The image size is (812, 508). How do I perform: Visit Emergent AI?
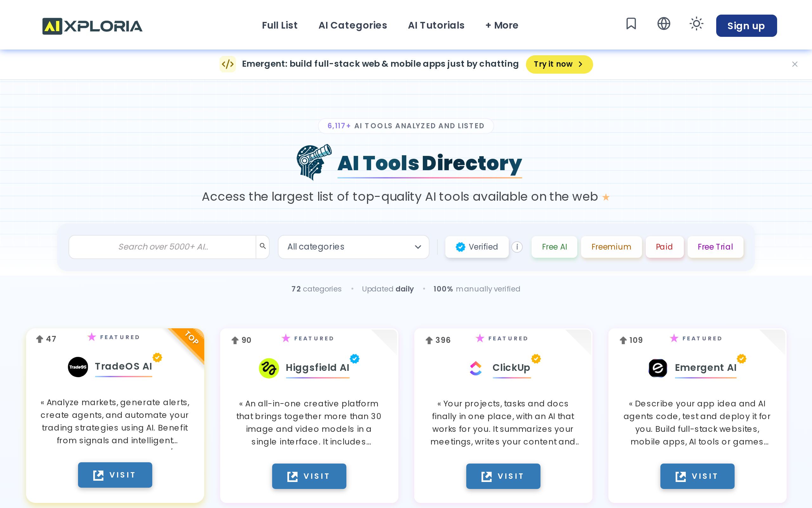point(697,476)
